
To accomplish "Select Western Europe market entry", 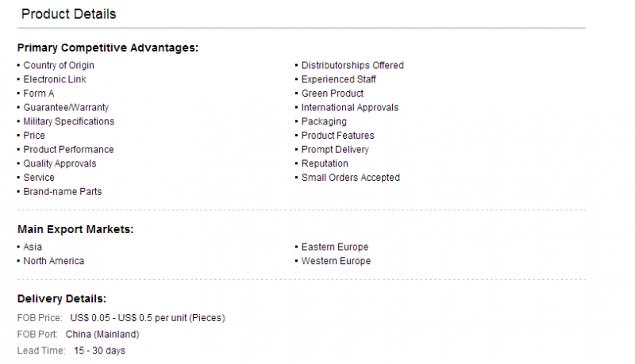I will pyautogui.click(x=336, y=261).
